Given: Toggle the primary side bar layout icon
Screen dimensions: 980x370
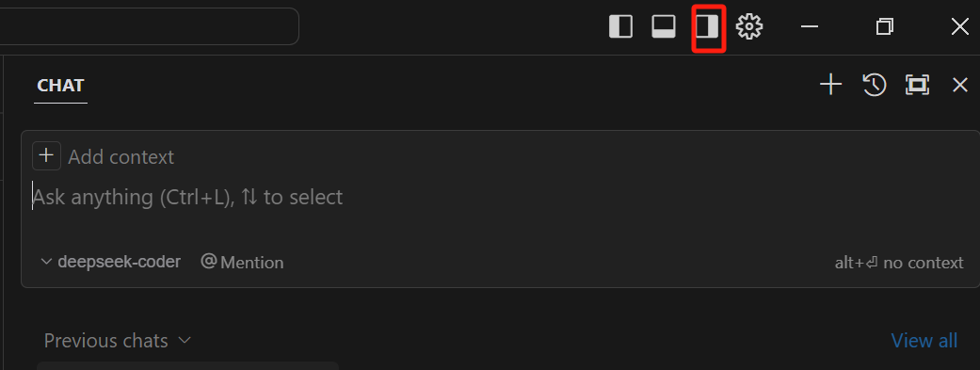Looking at the screenshot, I should pyautogui.click(x=620, y=27).
